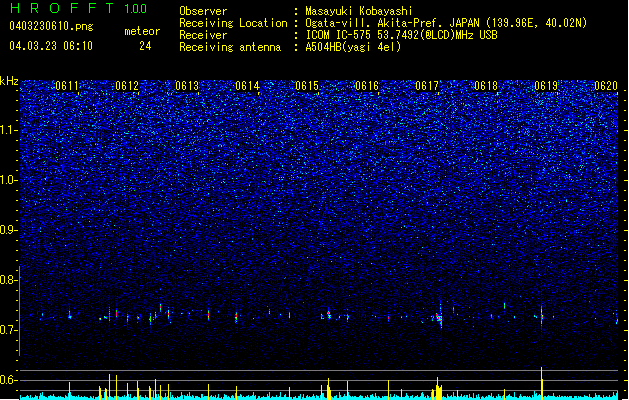Click the 1.0 kHz axis label
The width and height of the screenshot is (629, 400).
click(9, 180)
